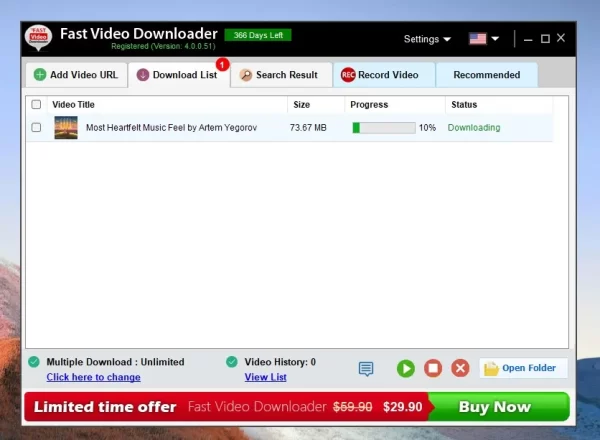Screen dimensions: 600x440
Task: Click green check icon beside Video History
Action: pos(232,362)
